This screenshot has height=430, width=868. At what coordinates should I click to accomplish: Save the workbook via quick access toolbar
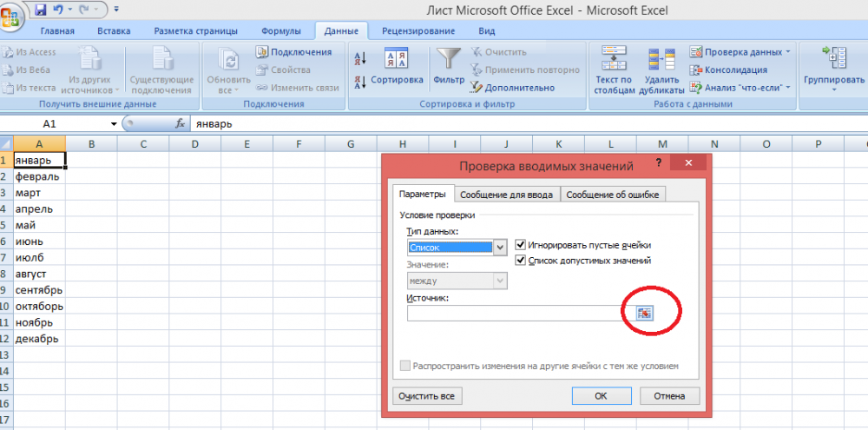[41, 10]
